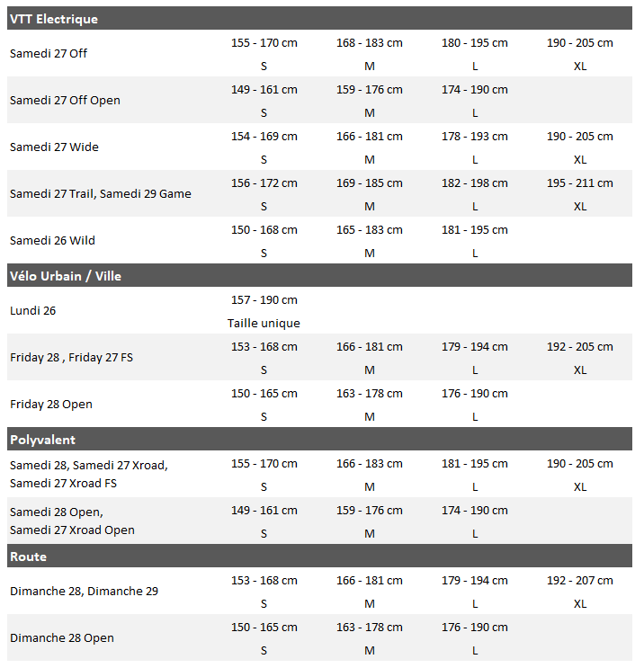
Task: Click the Taille unique size text
Action: pyautogui.click(x=264, y=323)
